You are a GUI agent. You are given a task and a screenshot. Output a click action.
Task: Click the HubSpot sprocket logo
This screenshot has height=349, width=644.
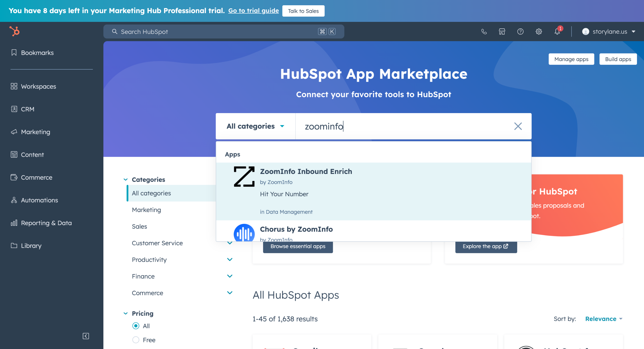15,31
